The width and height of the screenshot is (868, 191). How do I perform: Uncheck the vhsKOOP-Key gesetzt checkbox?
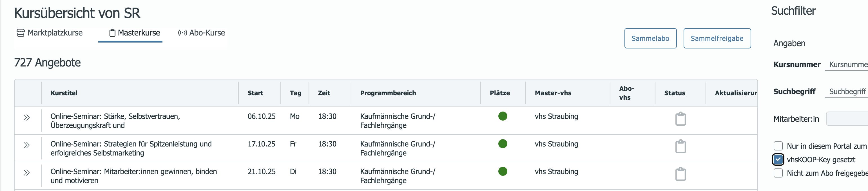point(778,159)
